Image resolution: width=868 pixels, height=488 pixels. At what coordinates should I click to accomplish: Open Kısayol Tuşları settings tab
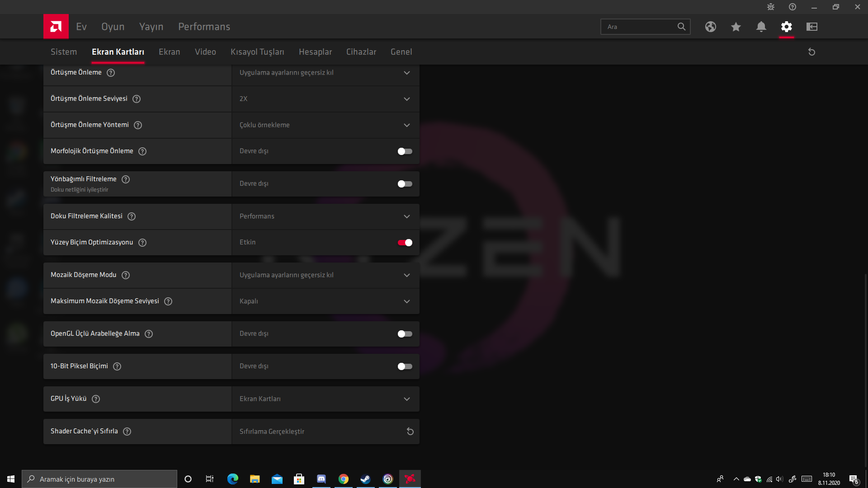click(x=257, y=52)
